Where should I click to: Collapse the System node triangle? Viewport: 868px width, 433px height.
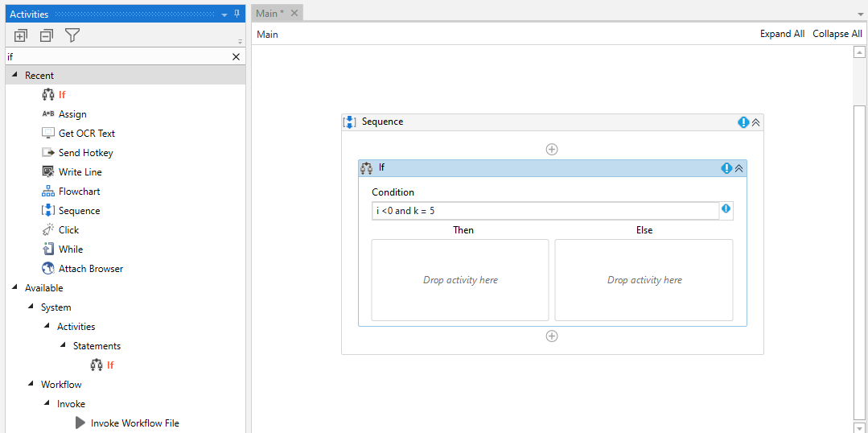[x=31, y=307]
